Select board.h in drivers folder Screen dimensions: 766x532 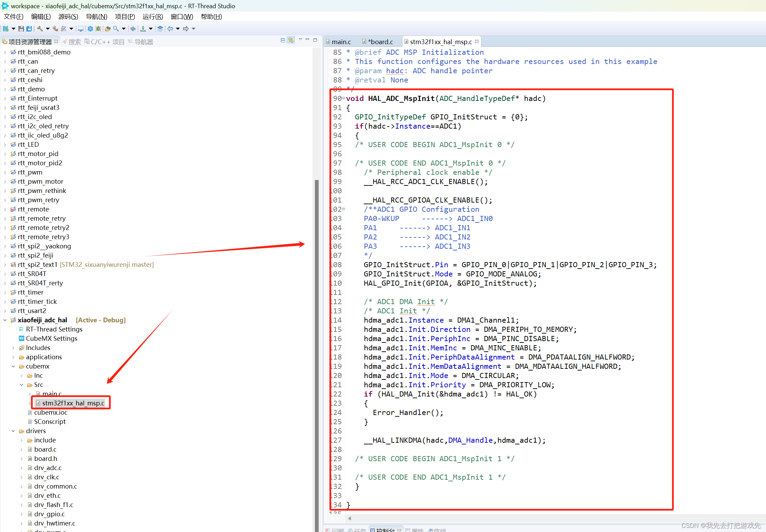coord(42,458)
